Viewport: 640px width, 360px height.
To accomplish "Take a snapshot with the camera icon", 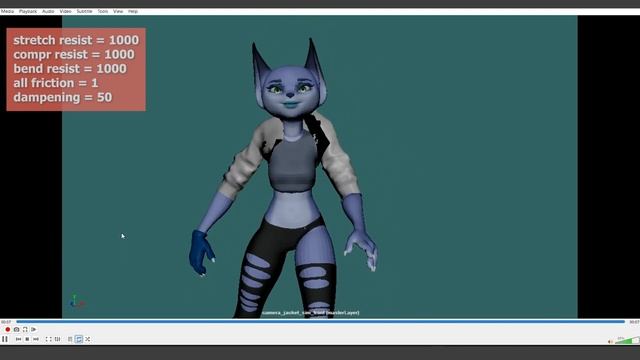I will (16, 329).
